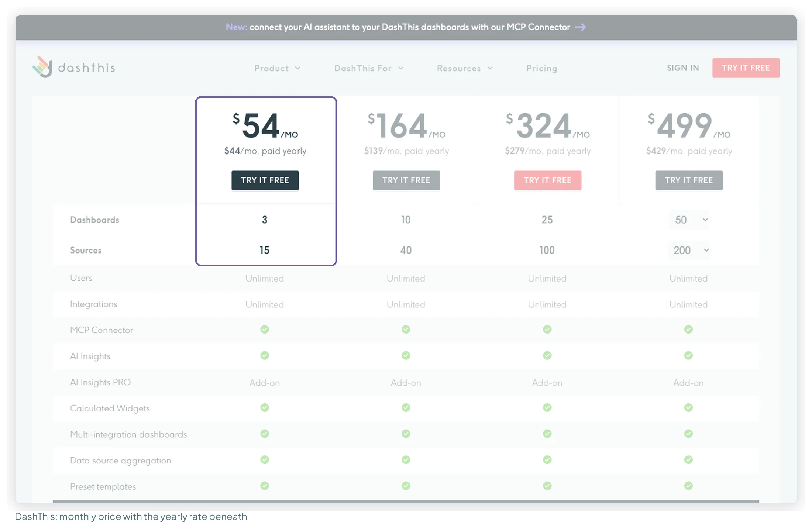Click the "Preset templates" row label
This screenshot has width=812, height=531.
(x=103, y=486)
